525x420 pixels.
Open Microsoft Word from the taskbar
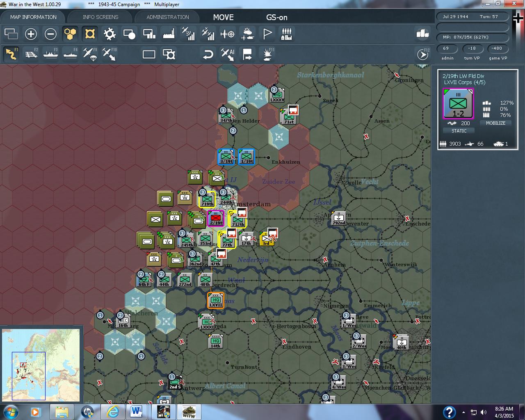pyautogui.click(x=137, y=411)
